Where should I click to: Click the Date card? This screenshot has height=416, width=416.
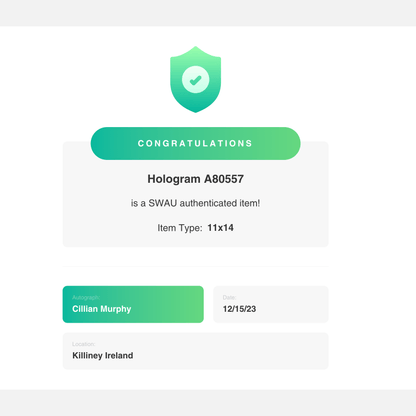coord(271,304)
